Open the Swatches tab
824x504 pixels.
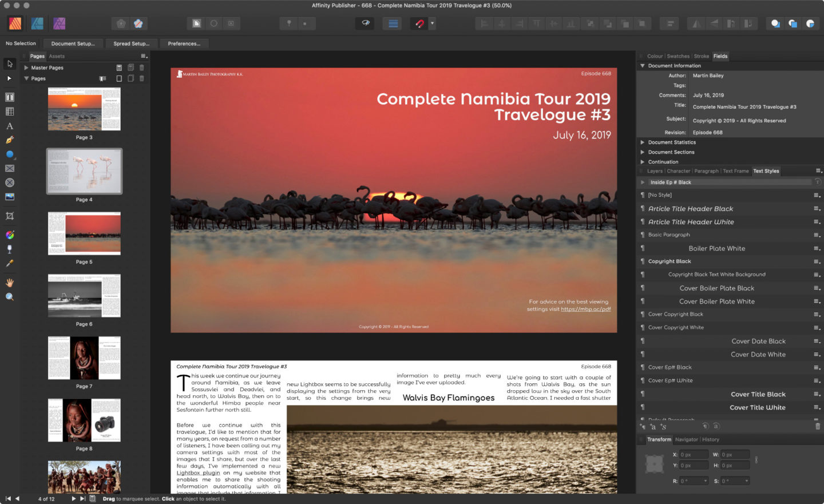678,56
